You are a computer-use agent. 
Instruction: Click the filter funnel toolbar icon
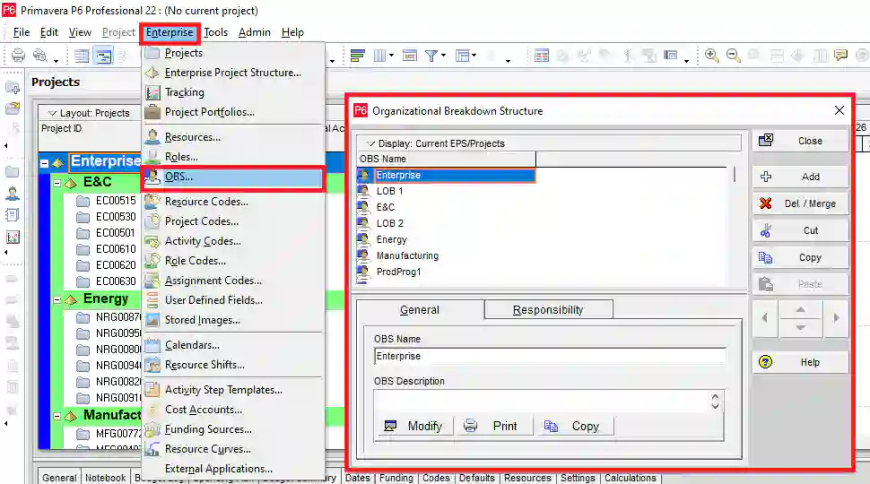pyautogui.click(x=433, y=56)
